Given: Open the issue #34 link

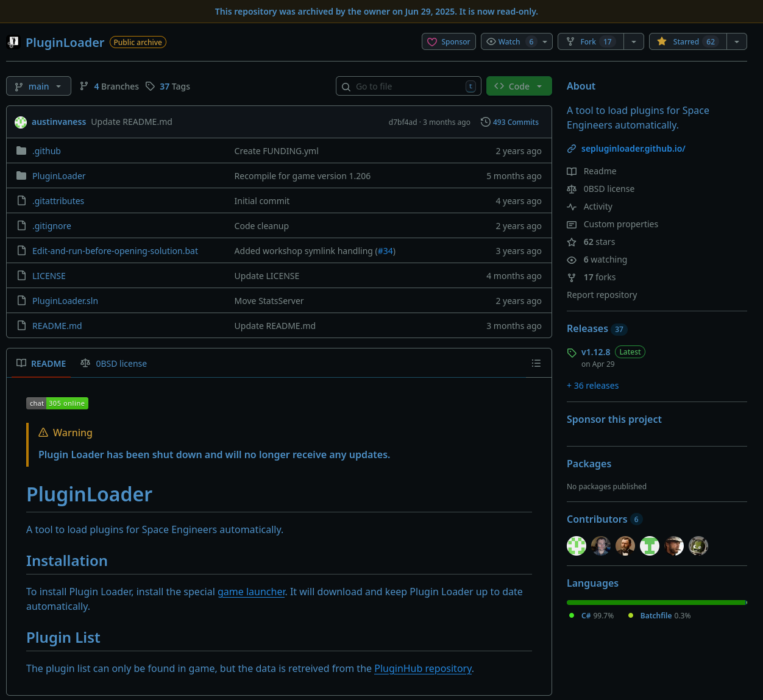Looking at the screenshot, I should tap(385, 251).
